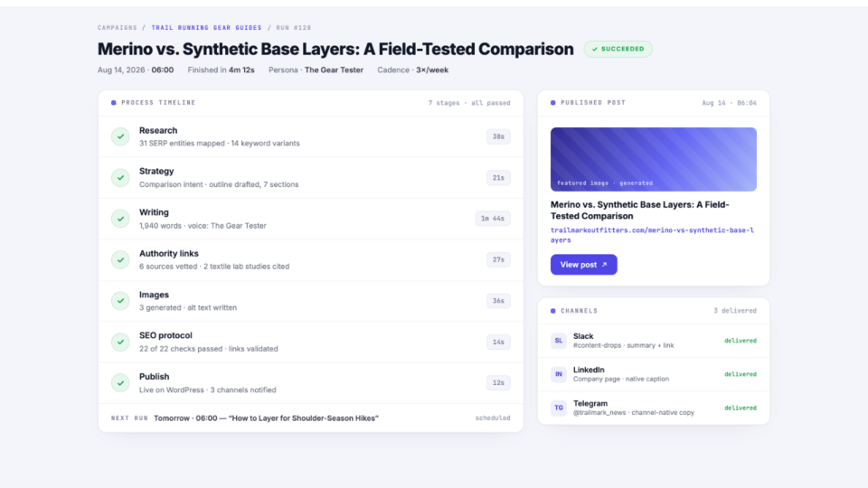The width and height of the screenshot is (868, 488).
Task: Click the Telegram channel name
Action: pyautogui.click(x=590, y=403)
